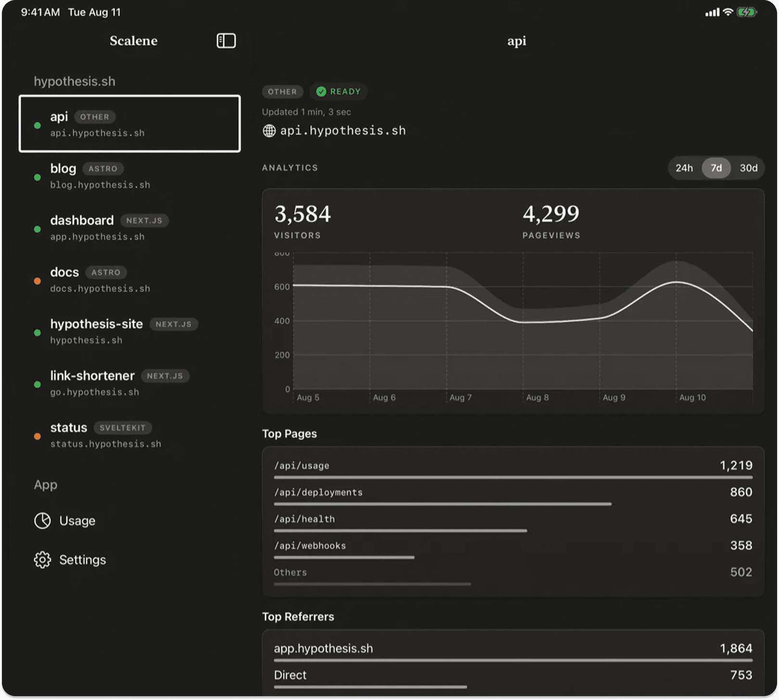Click the /api/usage top page row
The height and width of the screenshot is (700, 779).
pyautogui.click(x=513, y=469)
